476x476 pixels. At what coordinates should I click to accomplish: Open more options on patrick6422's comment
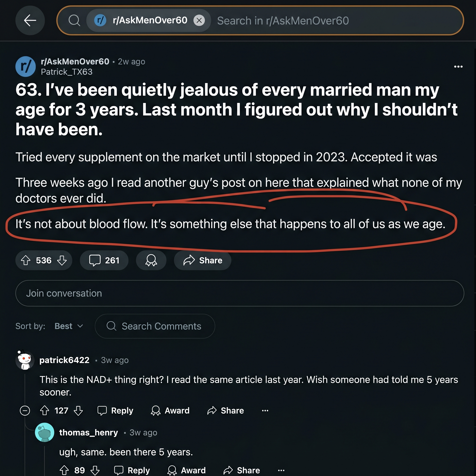point(265,410)
